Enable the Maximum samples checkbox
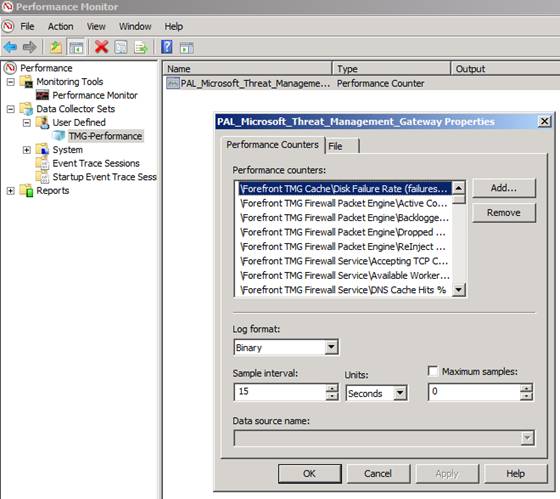This screenshot has height=499, width=560. [x=433, y=371]
